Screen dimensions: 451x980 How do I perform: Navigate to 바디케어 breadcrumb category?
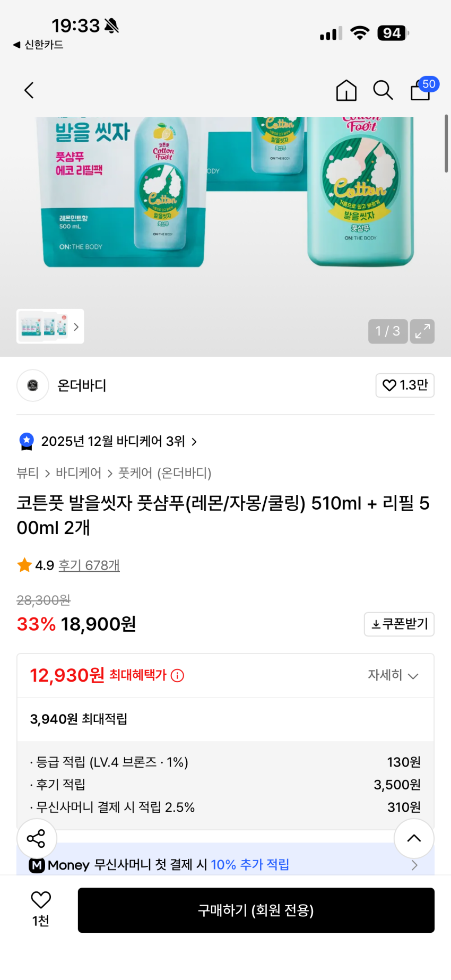pos(79,473)
